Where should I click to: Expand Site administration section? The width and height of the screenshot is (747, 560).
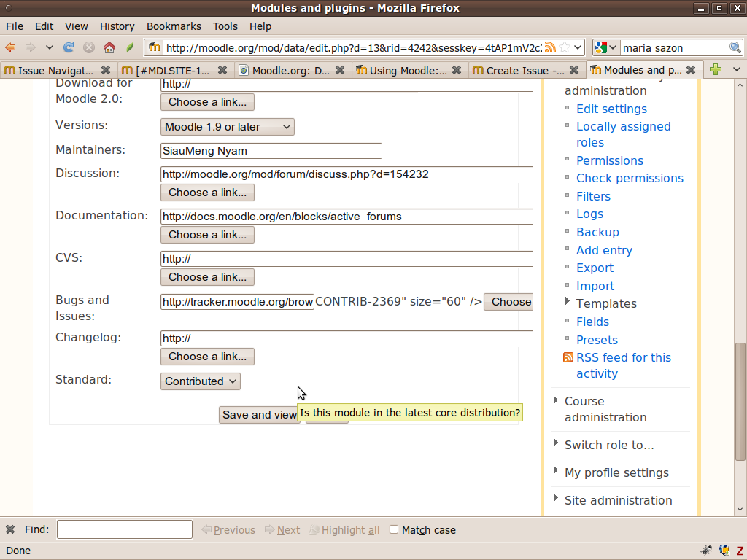click(555, 498)
